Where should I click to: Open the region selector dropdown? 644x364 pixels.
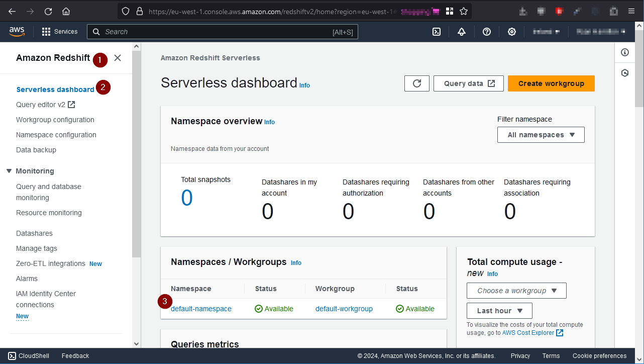546,32
